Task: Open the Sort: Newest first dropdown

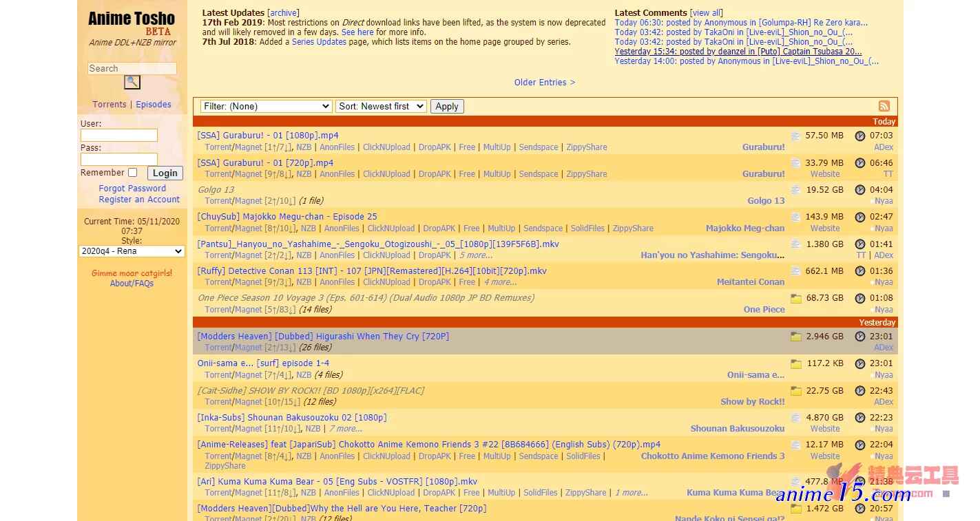Action: 381,107
